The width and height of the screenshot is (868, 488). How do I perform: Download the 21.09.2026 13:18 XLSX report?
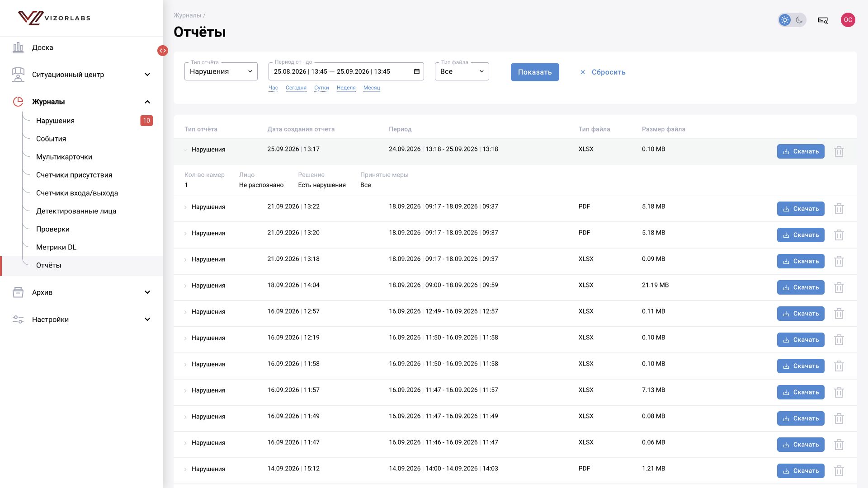801,261
